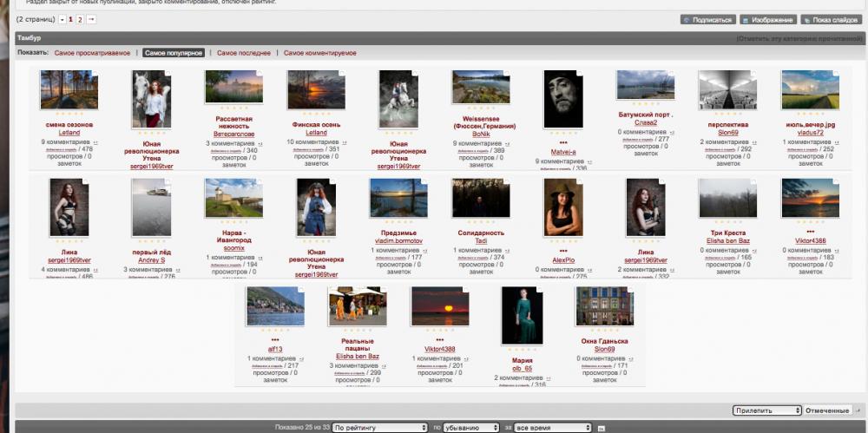Select the checkbox on 'Рассветная нежность' photo
This screenshot has height=433, width=868.
coord(260,73)
